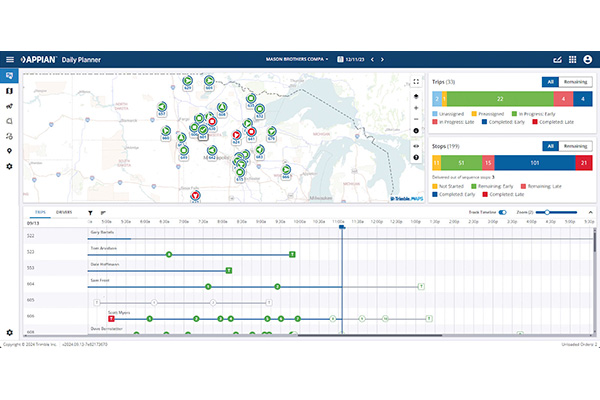600x400 pixels.
Task: Collapse the timeline panel with chevron
Action: click(x=590, y=212)
